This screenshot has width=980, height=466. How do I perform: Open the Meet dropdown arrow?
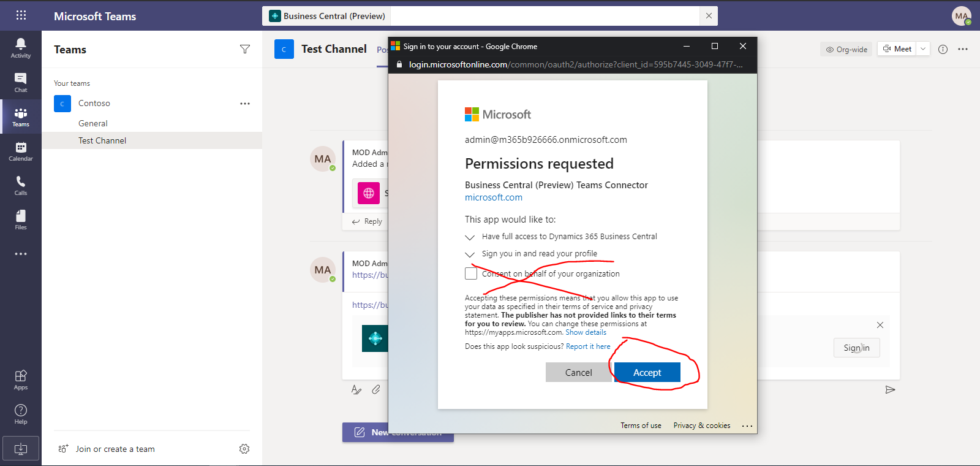pyautogui.click(x=923, y=49)
